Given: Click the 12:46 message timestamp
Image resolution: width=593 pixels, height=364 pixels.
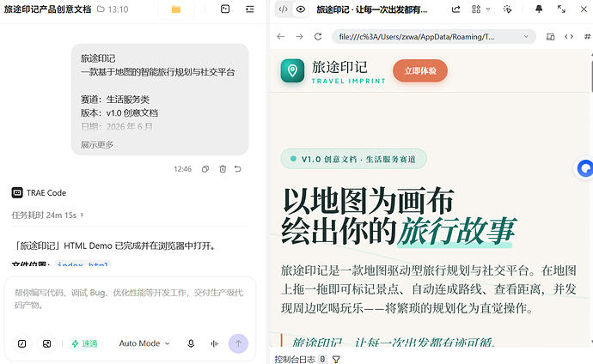Looking at the screenshot, I should (183, 169).
